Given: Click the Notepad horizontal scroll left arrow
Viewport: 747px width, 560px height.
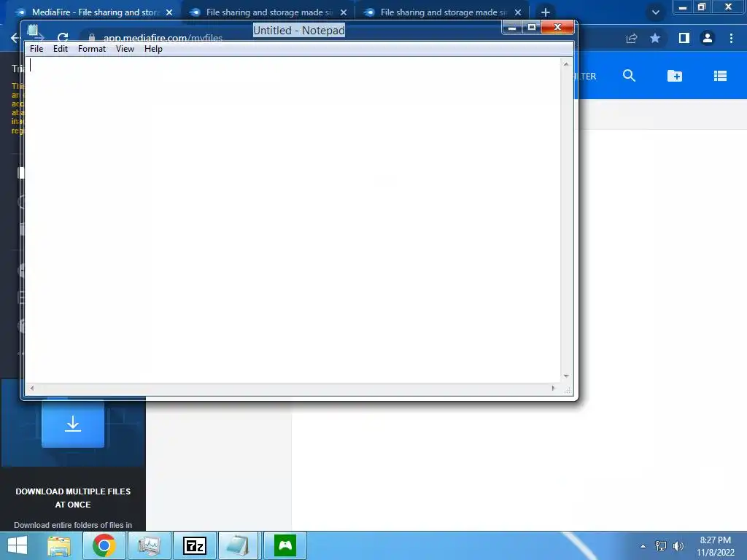Looking at the screenshot, I should (x=32, y=388).
